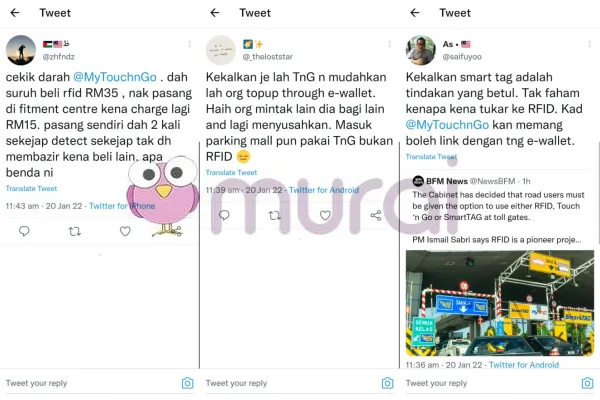Open more options on @_theloststar tweet
Viewport: 600px width, 400px height.
[x=390, y=44]
